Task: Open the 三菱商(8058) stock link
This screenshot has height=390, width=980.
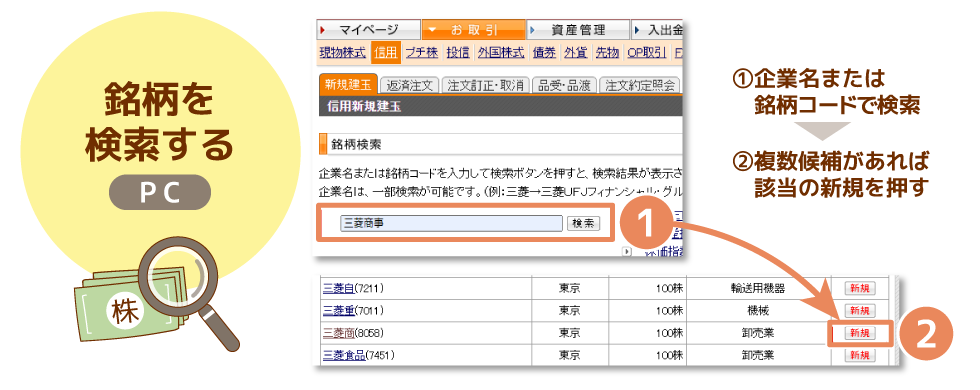Action: tap(353, 333)
